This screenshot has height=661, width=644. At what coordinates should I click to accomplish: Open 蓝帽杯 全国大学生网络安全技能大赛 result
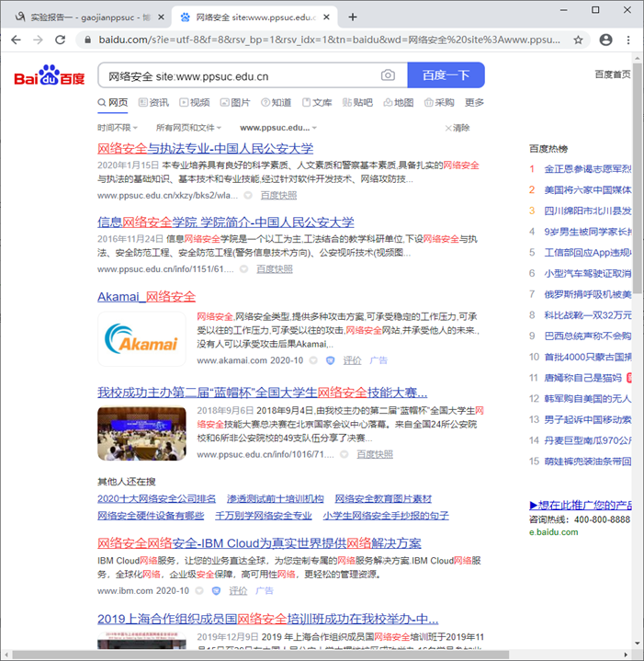[263, 393]
